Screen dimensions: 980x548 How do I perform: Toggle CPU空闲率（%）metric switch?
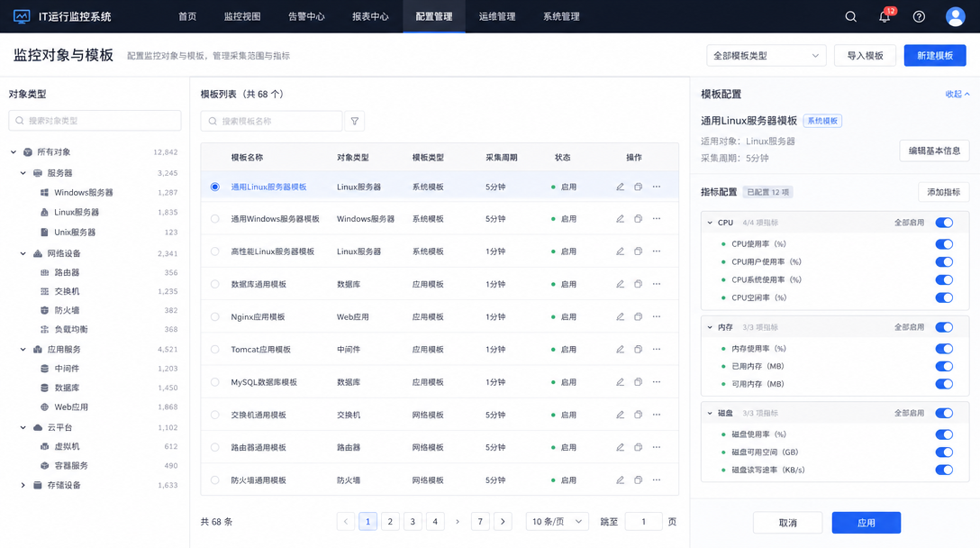coord(944,297)
